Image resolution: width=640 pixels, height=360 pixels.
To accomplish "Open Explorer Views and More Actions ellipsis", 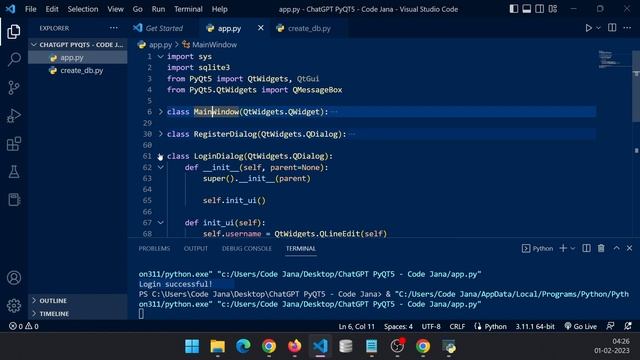I will coord(113,28).
